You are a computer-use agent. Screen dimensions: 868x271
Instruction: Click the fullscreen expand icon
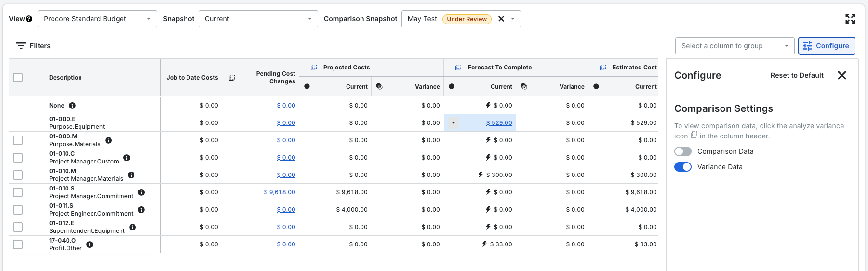[850, 19]
